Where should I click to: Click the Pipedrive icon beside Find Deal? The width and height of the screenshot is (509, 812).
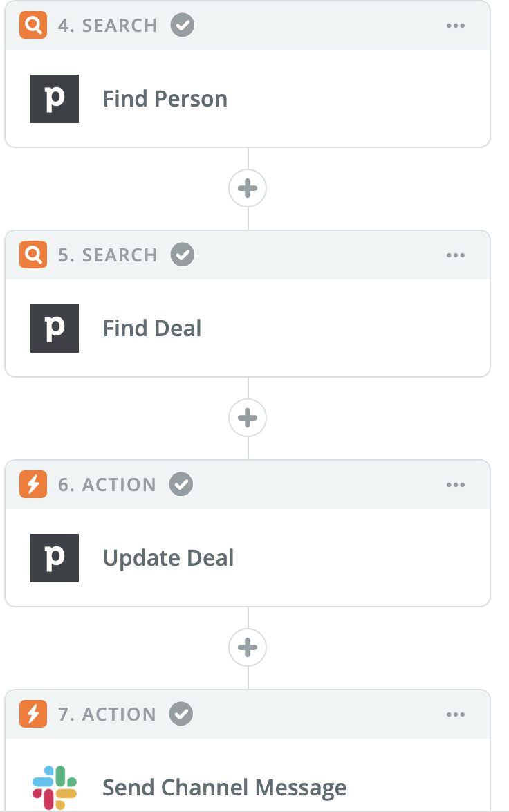pyautogui.click(x=55, y=329)
